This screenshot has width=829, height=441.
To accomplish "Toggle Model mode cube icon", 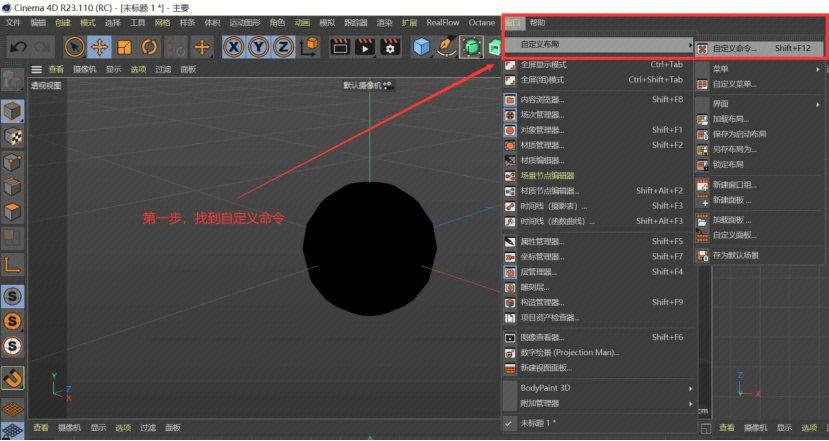I will (12, 112).
